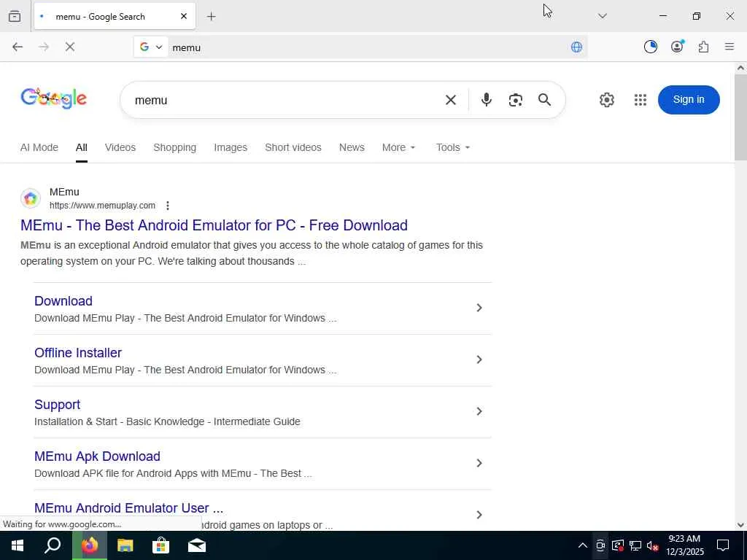Image resolution: width=747 pixels, height=560 pixels.
Task: Switch to News results tab
Action: (352, 147)
